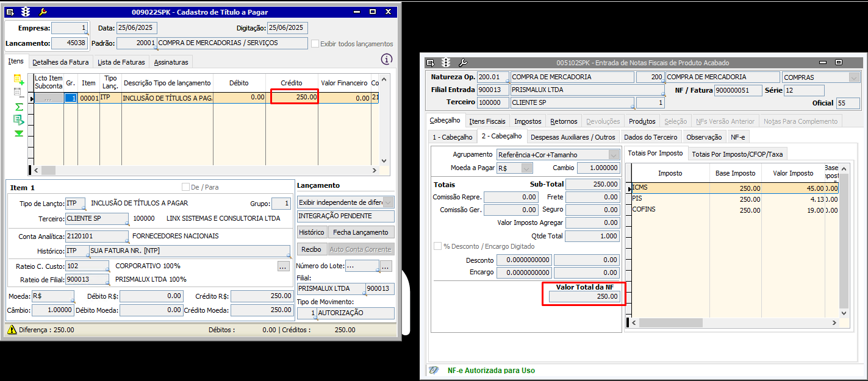Click the traffic light icon in the Entrada de Notas Fiscais window
Image resolution: width=868 pixels, height=381 pixels.
[x=447, y=62]
